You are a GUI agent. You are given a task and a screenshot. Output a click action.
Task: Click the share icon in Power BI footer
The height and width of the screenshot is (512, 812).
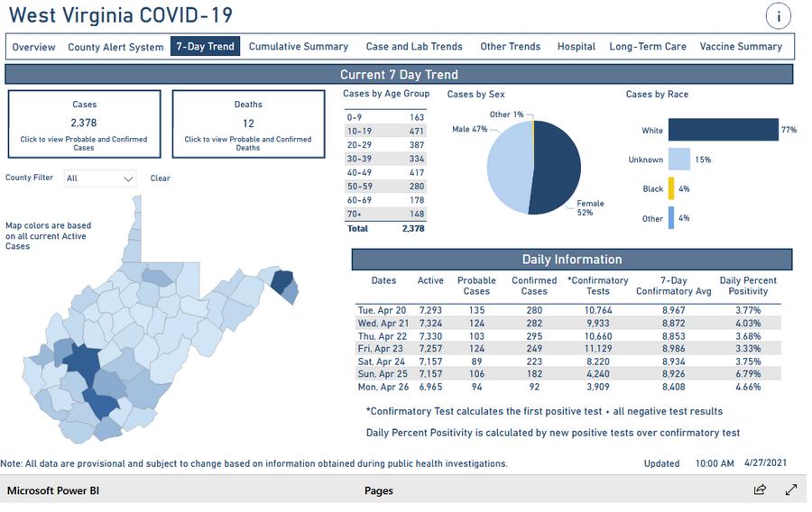pos(760,489)
